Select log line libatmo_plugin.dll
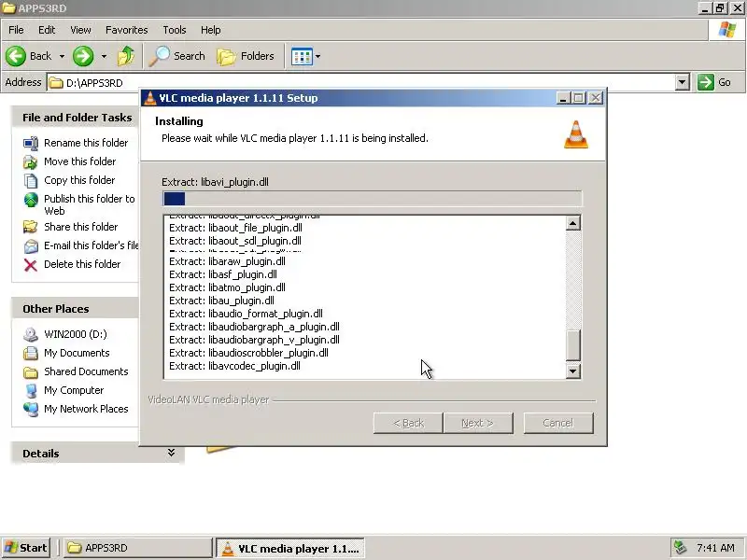Image resolution: width=747 pixels, height=560 pixels. click(x=227, y=287)
